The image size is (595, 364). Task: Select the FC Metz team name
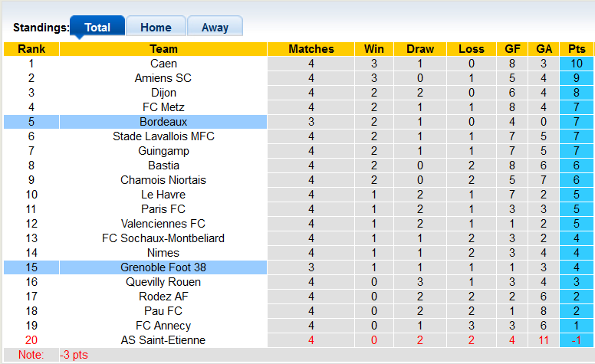[x=163, y=107]
